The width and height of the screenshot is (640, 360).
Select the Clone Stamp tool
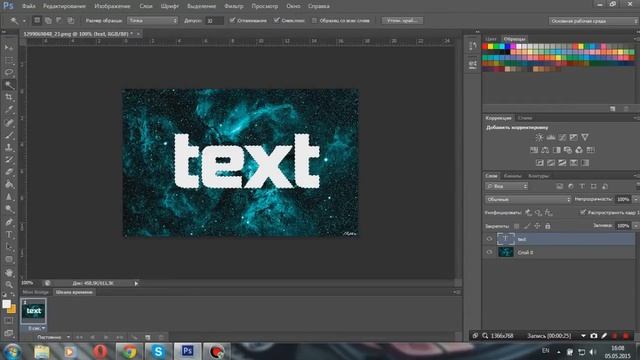pos(9,147)
